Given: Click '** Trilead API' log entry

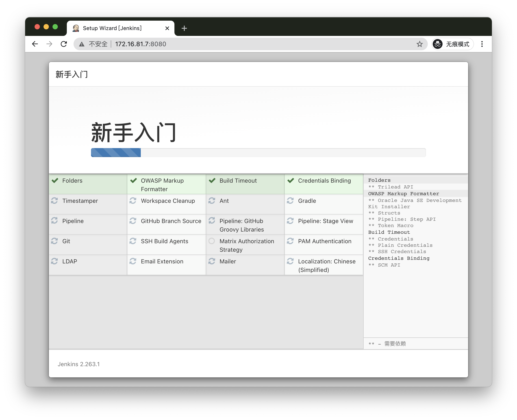Looking at the screenshot, I should pos(391,187).
